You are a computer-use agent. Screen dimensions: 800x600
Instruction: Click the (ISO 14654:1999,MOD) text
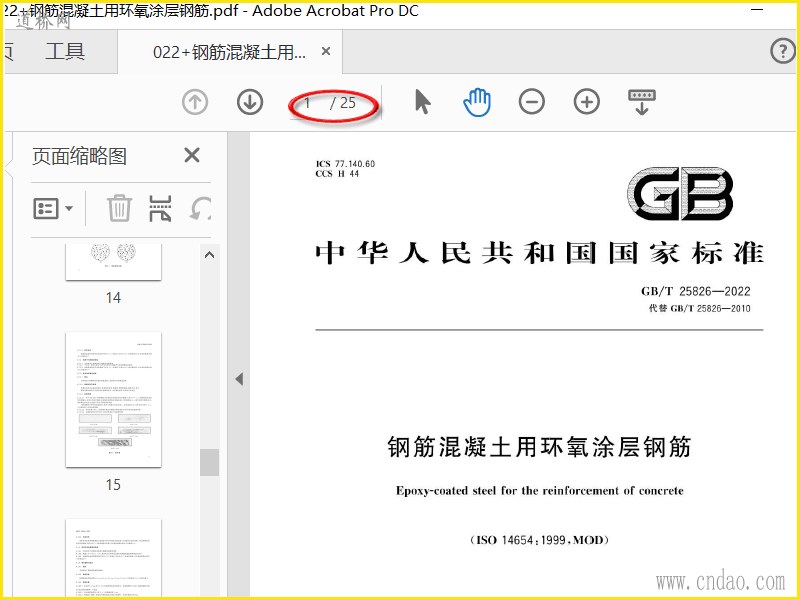(x=539, y=540)
